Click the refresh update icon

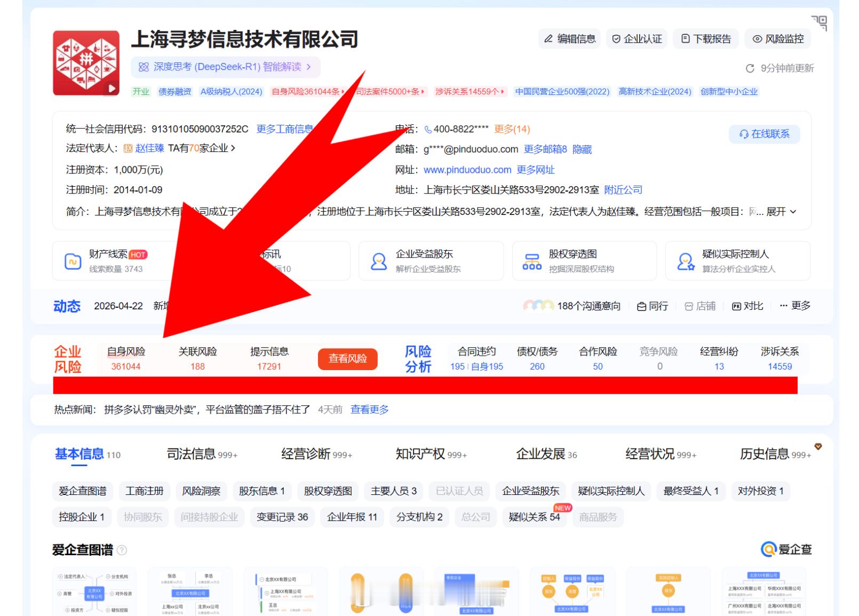(750, 68)
